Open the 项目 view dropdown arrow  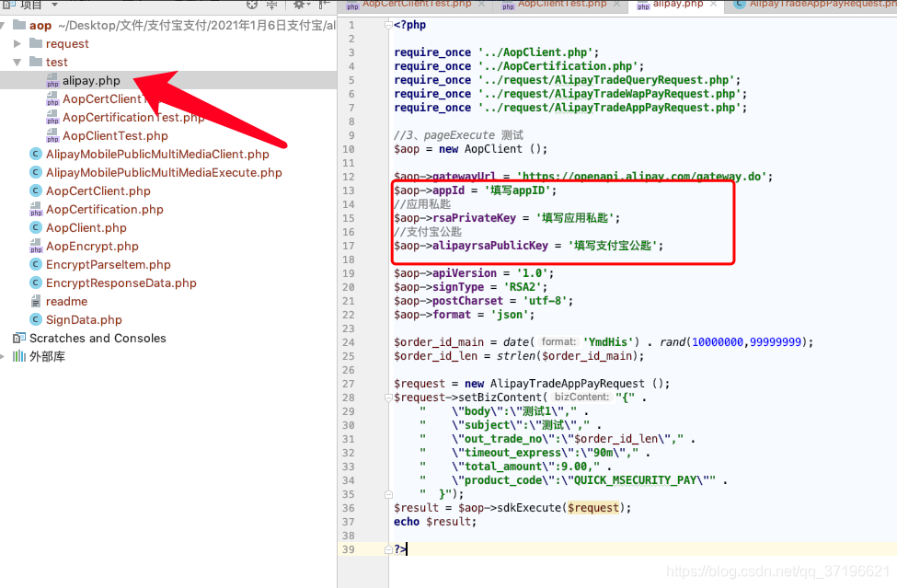(x=55, y=5)
